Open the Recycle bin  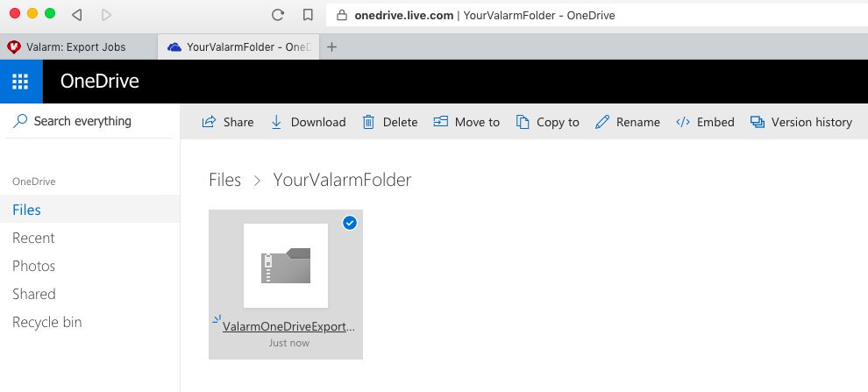click(x=89, y=322)
